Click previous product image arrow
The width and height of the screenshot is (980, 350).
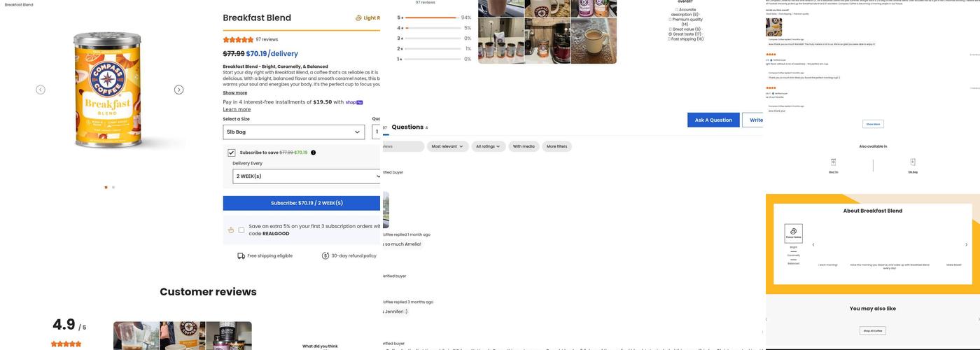click(41, 90)
